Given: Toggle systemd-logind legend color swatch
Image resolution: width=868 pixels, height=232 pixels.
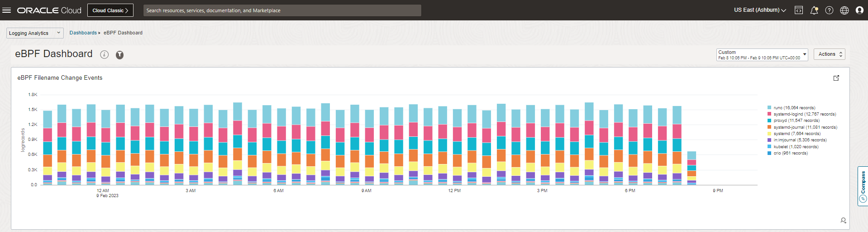Looking at the screenshot, I should (769, 114).
